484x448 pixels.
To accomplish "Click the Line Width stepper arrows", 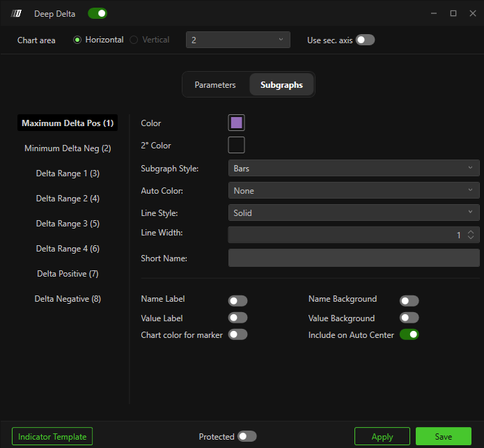I will 471,235.
